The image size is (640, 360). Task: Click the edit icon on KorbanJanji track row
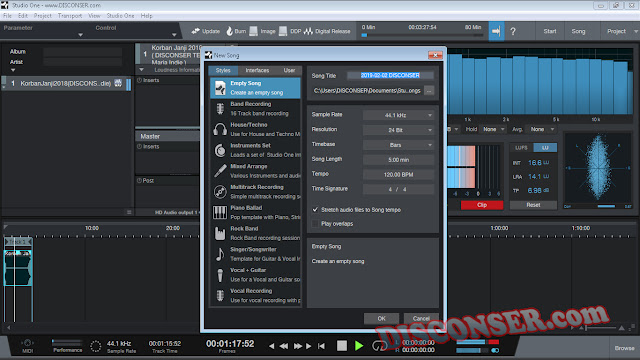click(118, 83)
